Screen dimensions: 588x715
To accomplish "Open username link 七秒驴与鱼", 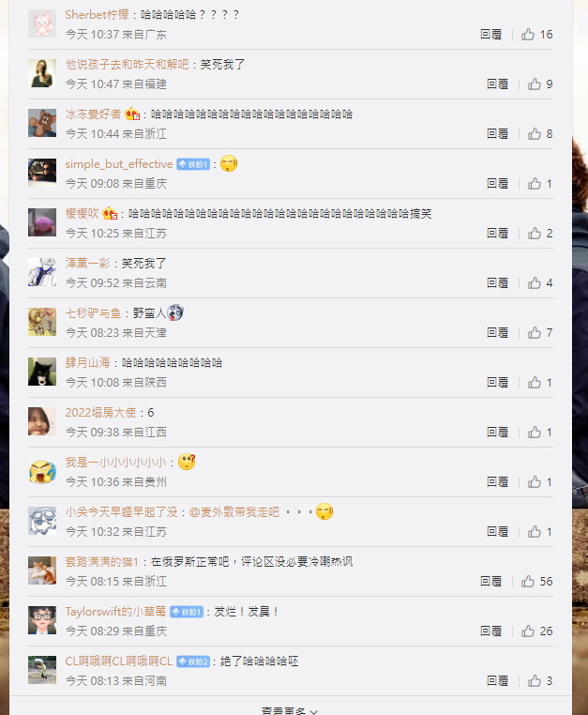I will [93, 313].
